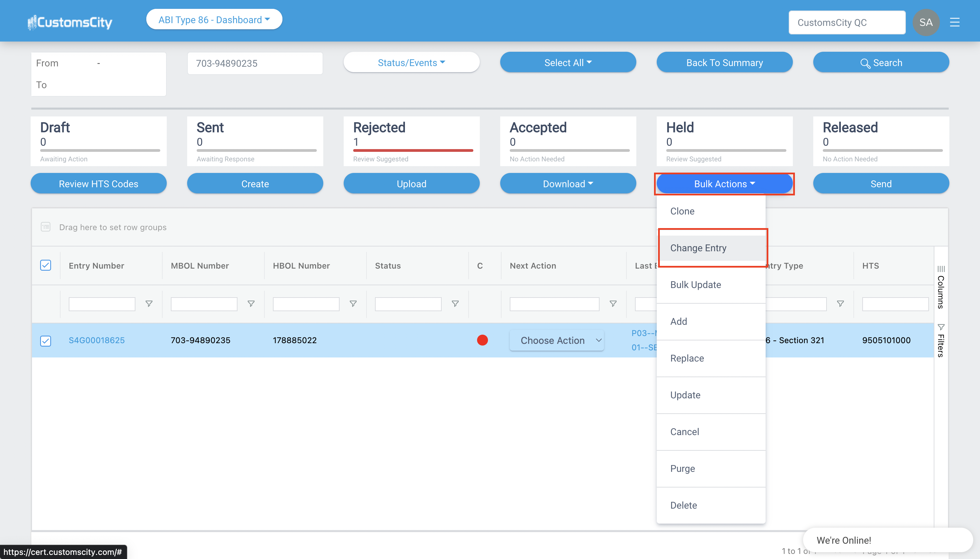Click the red status dot indicator

(482, 340)
